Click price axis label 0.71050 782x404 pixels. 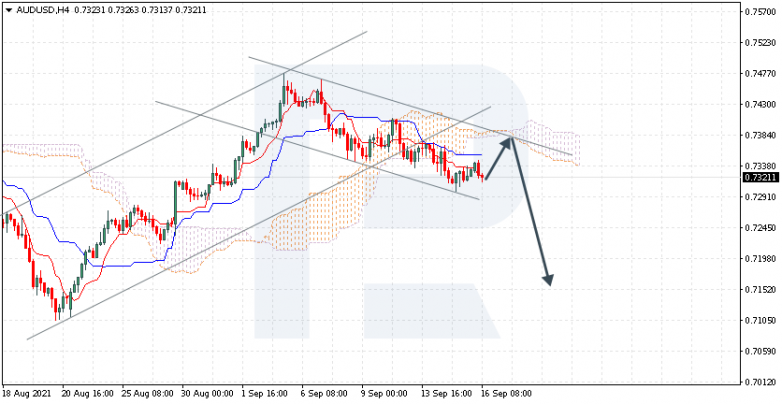point(761,321)
